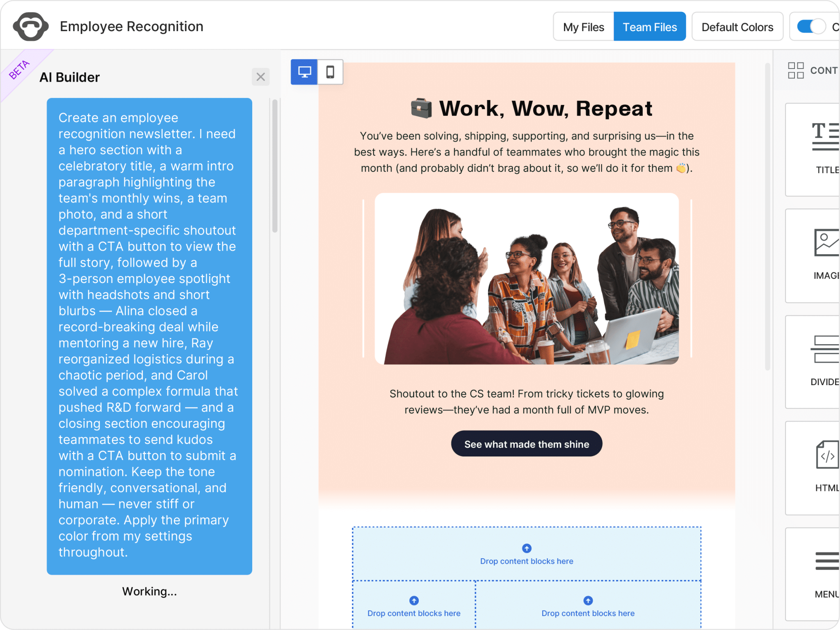This screenshot has width=840, height=630.
Task: Open the My Files tab
Action: (x=583, y=27)
